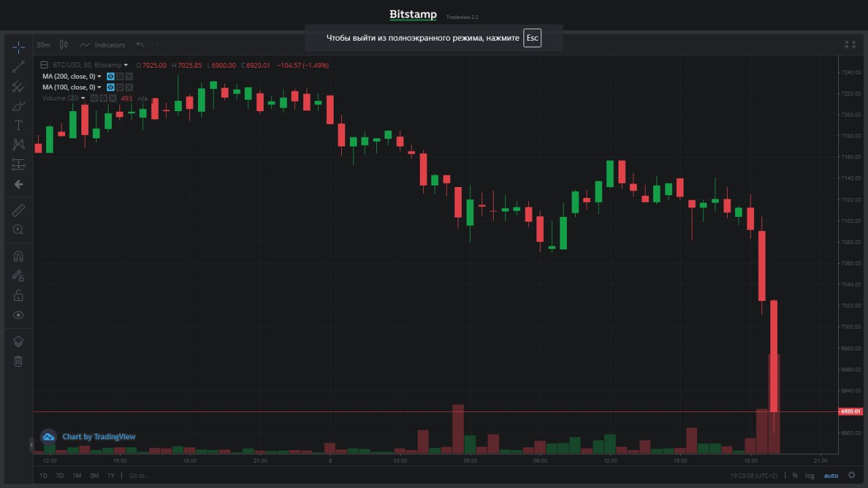This screenshot has width=868, height=488.
Task: Select the XABCD pattern tool
Action: coord(18,144)
